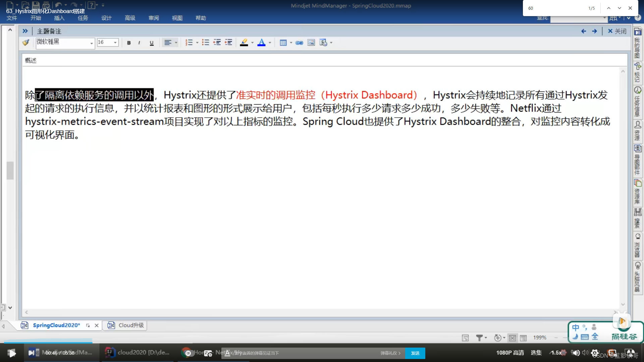Toggle underline formatting
The width and height of the screenshot is (644, 362).
click(x=152, y=43)
